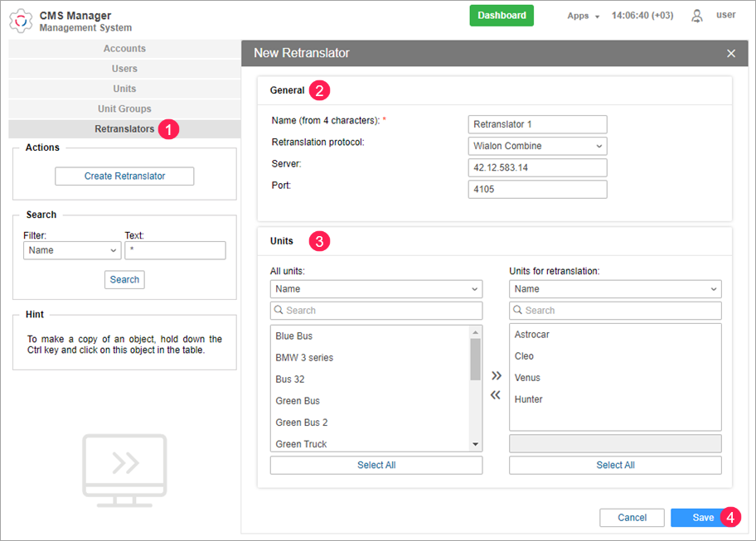Open the search Filter Name dropdown
This screenshot has width=756, height=541.
(x=72, y=250)
